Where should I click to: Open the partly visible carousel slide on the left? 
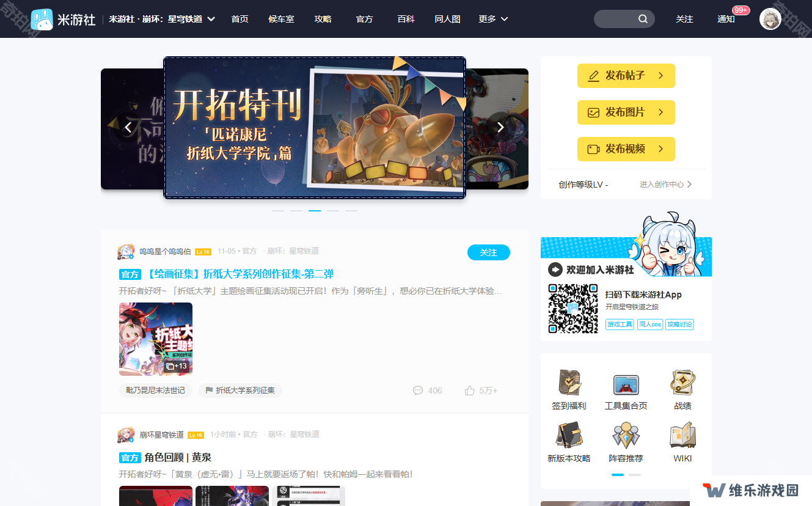pyautogui.click(x=132, y=129)
